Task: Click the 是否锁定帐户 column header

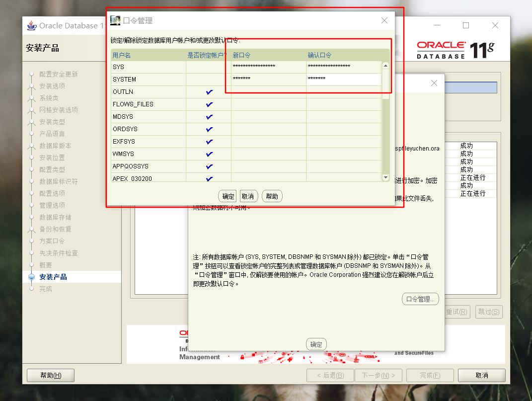Action: (x=208, y=55)
